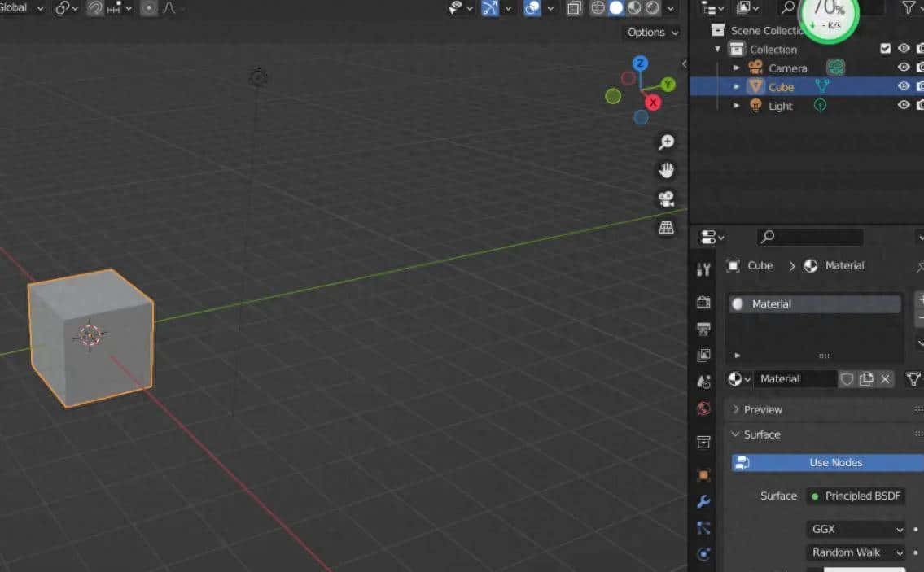This screenshot has width=924, height=572.
Task: Click the pan hand icon in the viewport
Action: (x=666, y=170)
